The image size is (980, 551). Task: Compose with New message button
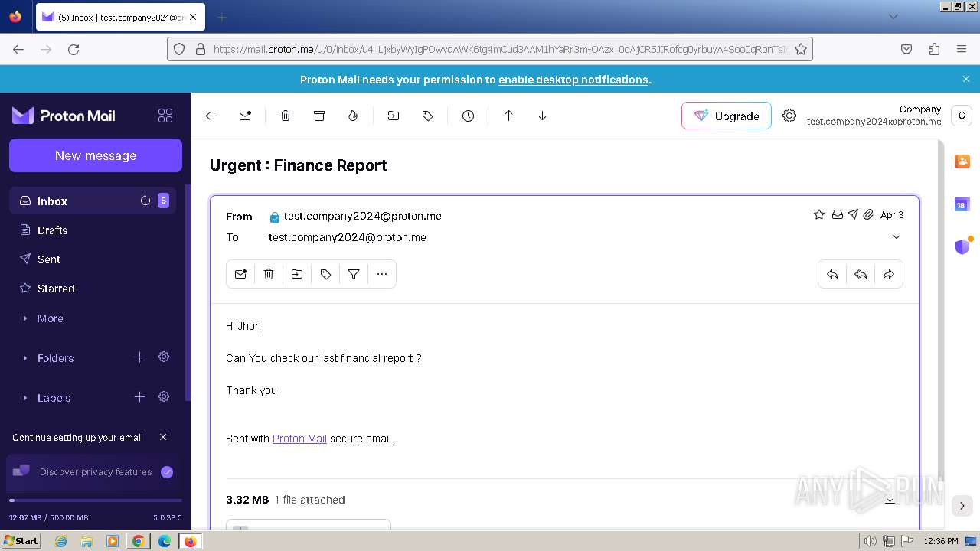point(96,155)
